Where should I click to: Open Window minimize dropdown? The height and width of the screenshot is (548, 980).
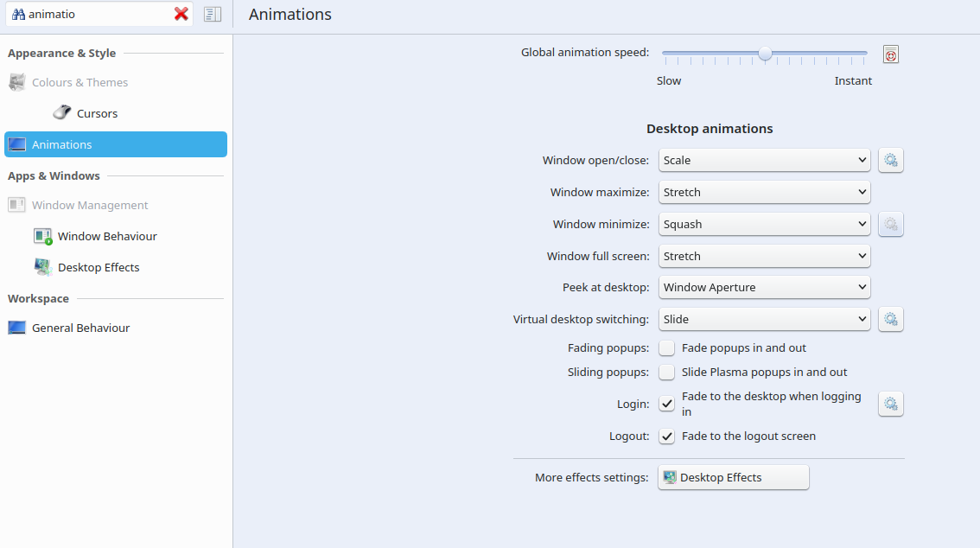pyautogui.click(x=764, y=224)
